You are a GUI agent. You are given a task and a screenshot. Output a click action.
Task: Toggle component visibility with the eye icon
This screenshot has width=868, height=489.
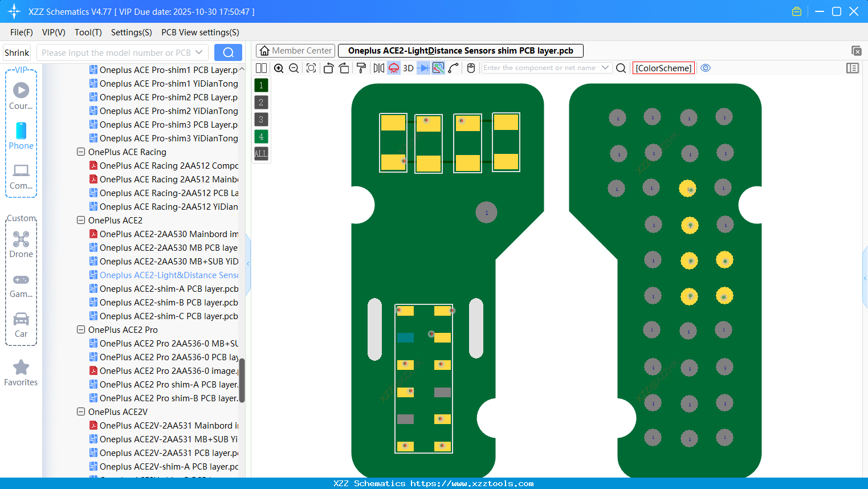tap(706, 68)
